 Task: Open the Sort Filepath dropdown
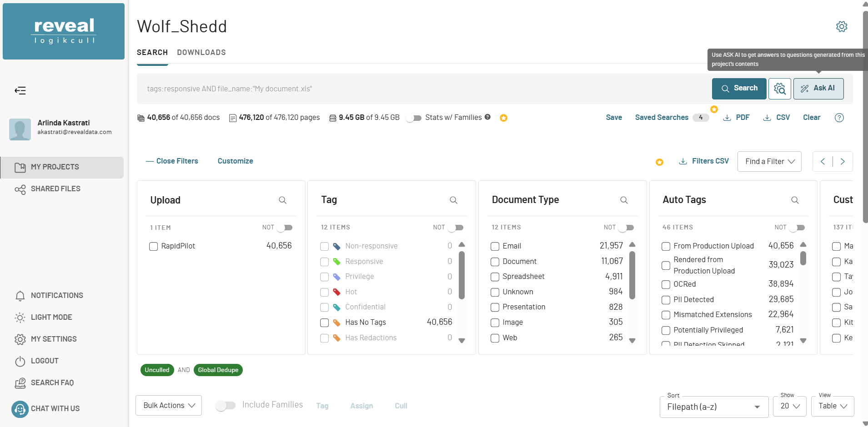pos(713,407)
